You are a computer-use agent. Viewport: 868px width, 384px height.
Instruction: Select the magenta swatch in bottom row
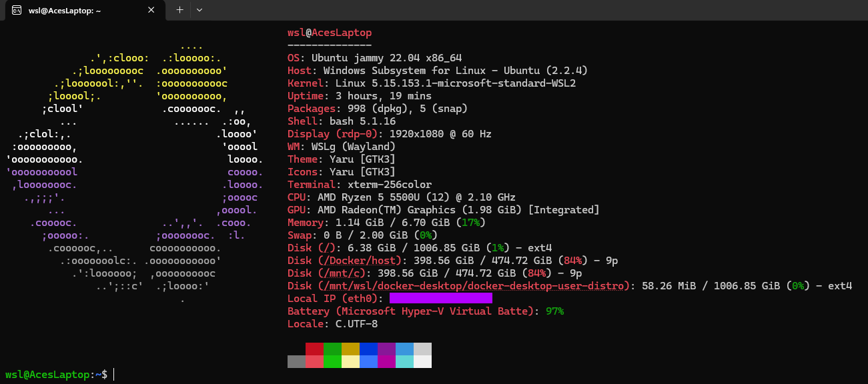coord(386,361)
